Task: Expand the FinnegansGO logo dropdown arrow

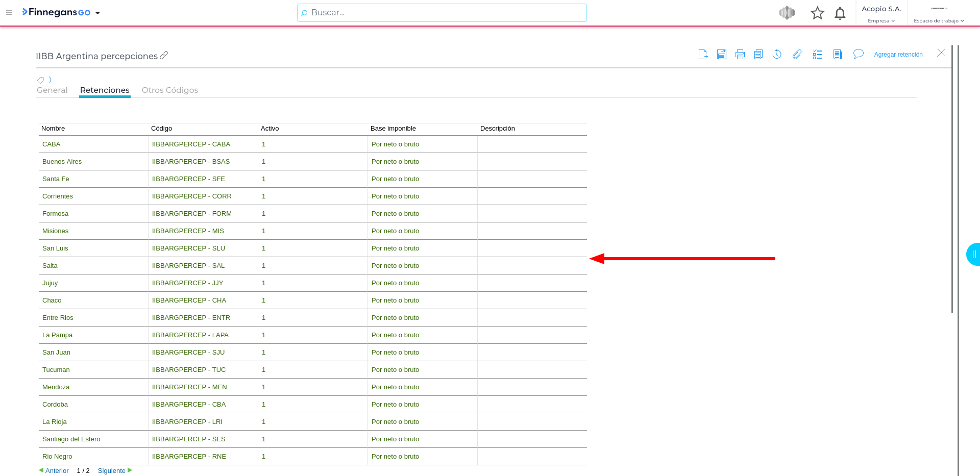Action: pos(97,13)
